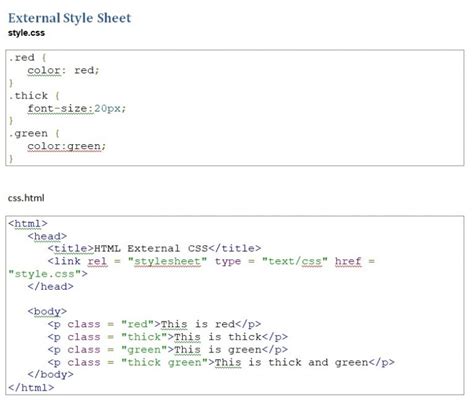Image resolution: width=474 pixels, height=403 pixels.
Task: Click the ".thick {" selector line
Action: (34, 96)
